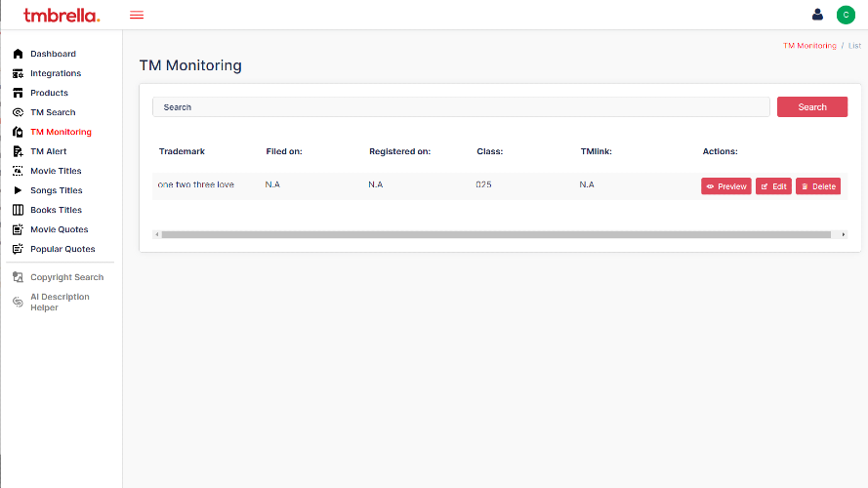Click the AI Description Helper icon
Viewport: 868px width, 488px height.
(18, 302)
